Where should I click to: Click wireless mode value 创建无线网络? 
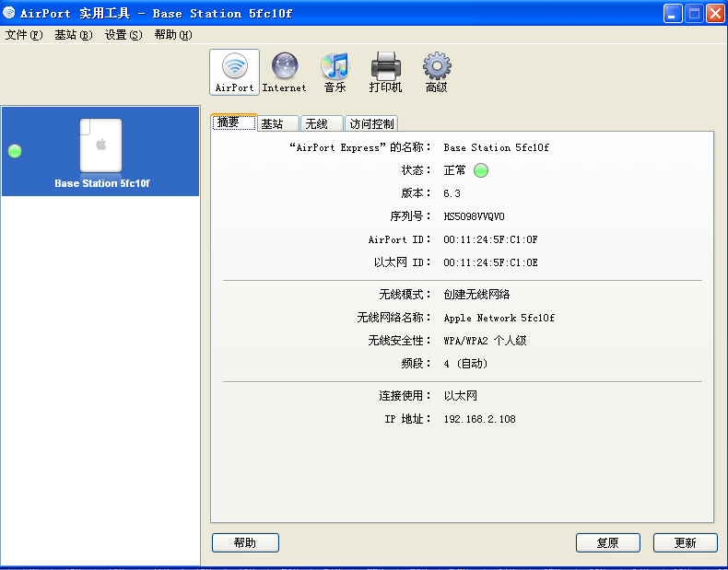[x=476, y=295]
